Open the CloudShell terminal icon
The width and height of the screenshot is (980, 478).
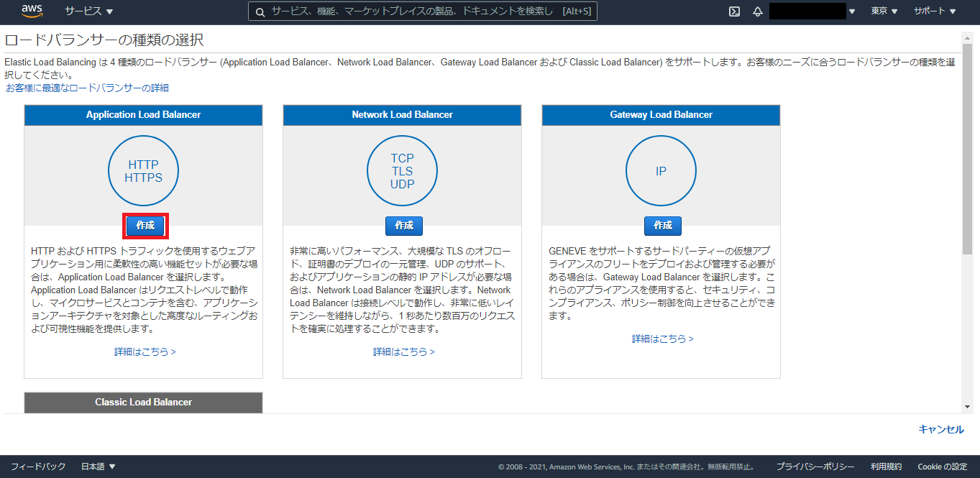734,12
